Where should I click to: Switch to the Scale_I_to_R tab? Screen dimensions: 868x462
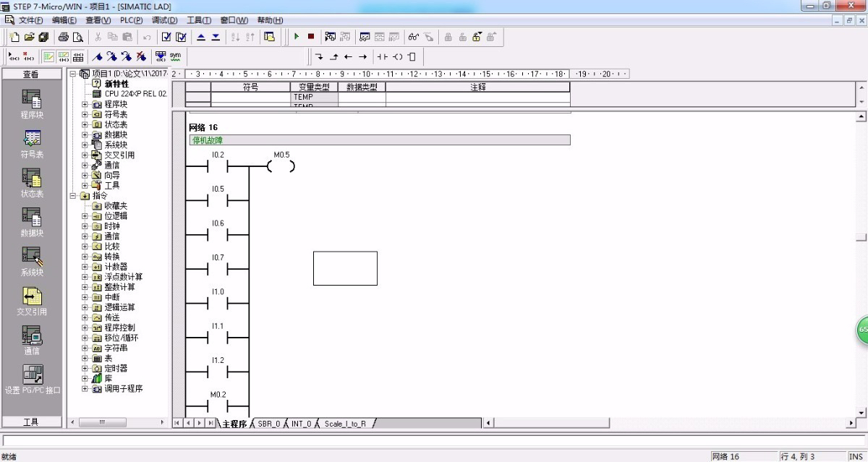click(x=345, y=424)
